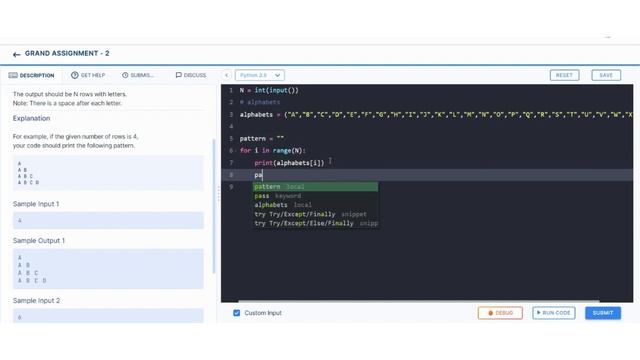Toggle the Custom Input checkbox
This screenshot has width=640, height=360.
236,313
